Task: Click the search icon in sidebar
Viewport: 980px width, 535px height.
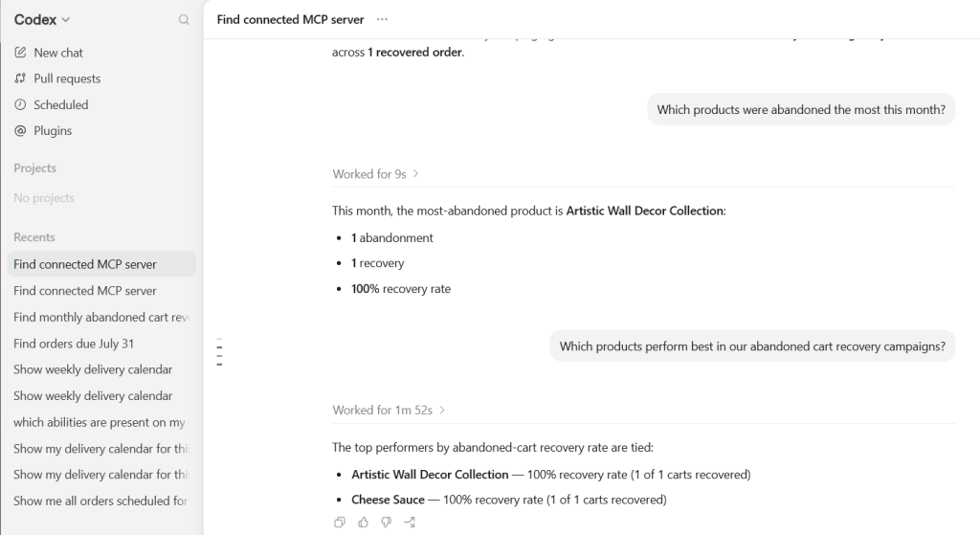Action: 184,20
